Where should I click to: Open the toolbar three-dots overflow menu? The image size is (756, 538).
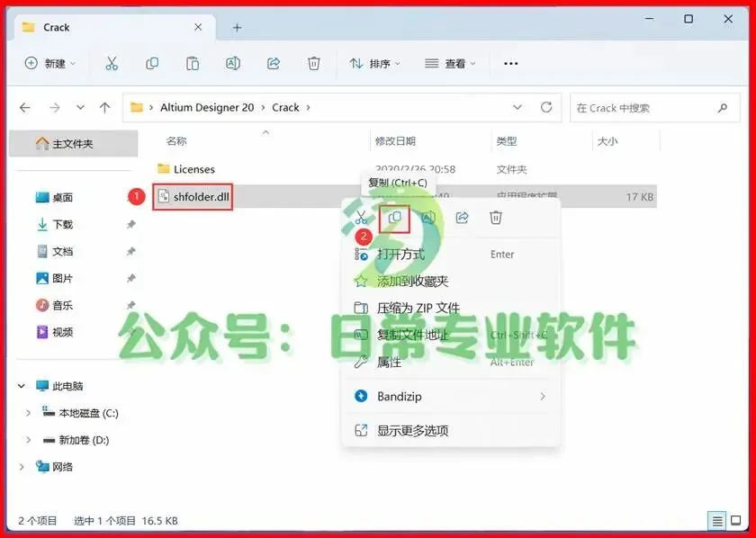click(x=510, y=63)
